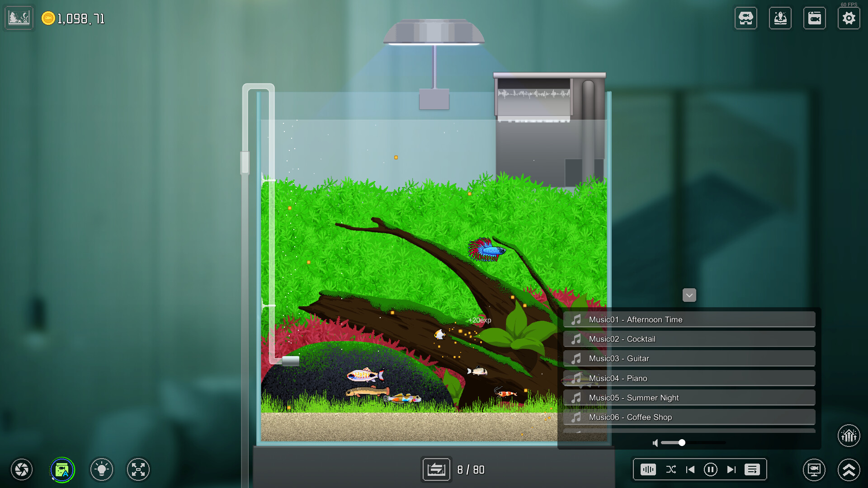Collapse music playlist with chevron down
Viewport: 868px width, 488px height.
[689, 296]
